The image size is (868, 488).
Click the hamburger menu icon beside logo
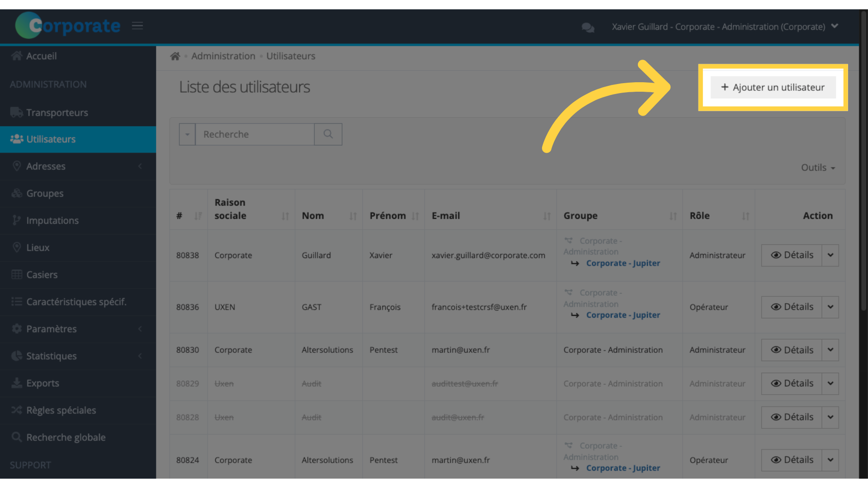coord(137,26)
